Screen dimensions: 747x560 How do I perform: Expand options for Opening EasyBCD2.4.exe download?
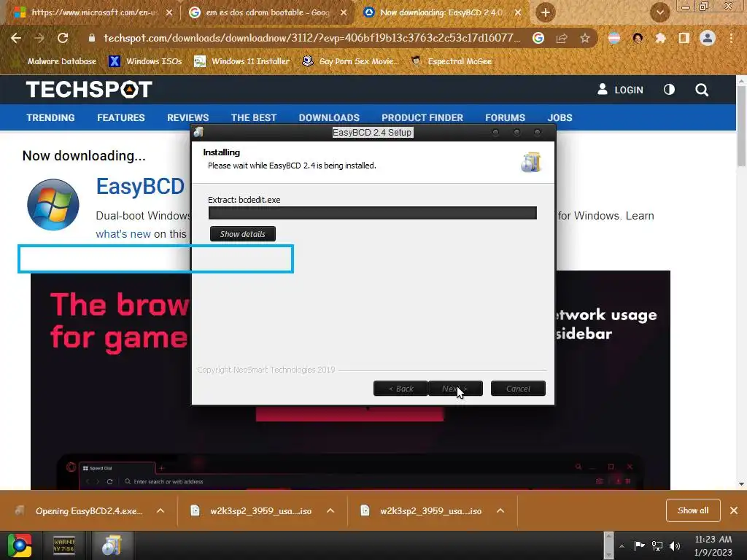click(160, 511)
